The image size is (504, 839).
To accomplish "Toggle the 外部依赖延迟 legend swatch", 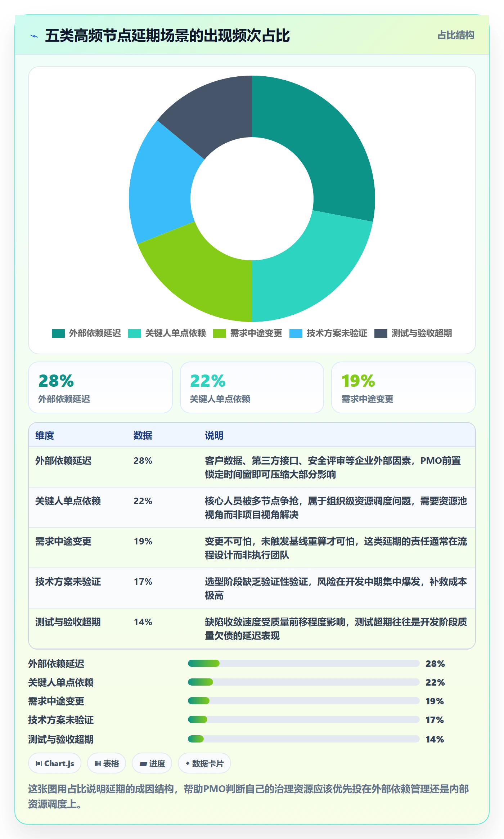I will click(58, 333).
